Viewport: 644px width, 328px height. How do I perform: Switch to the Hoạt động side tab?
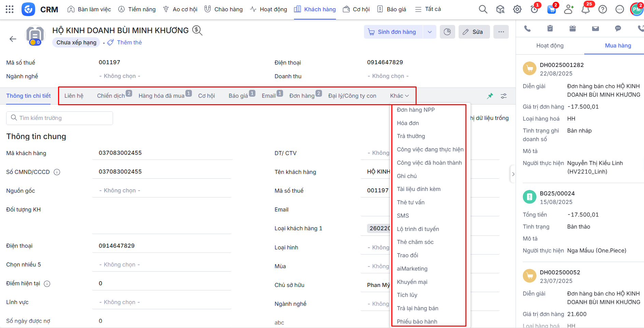pos(550,45)
